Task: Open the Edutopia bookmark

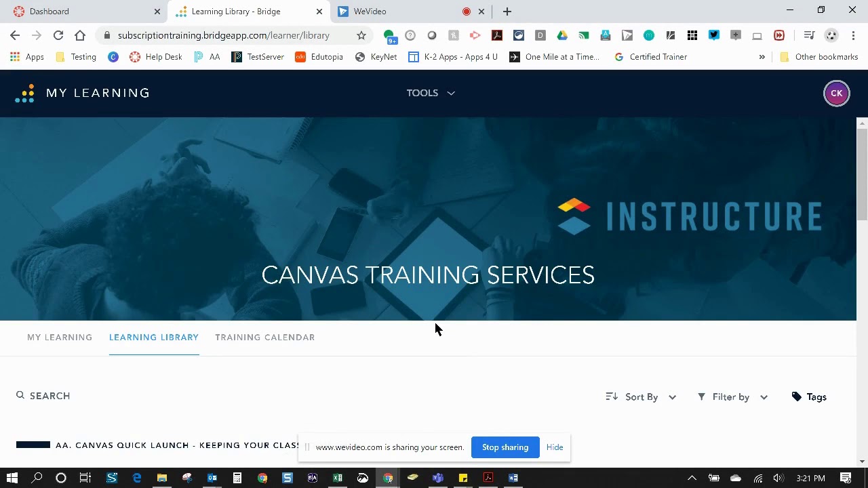Action: (x=319, y=57)
